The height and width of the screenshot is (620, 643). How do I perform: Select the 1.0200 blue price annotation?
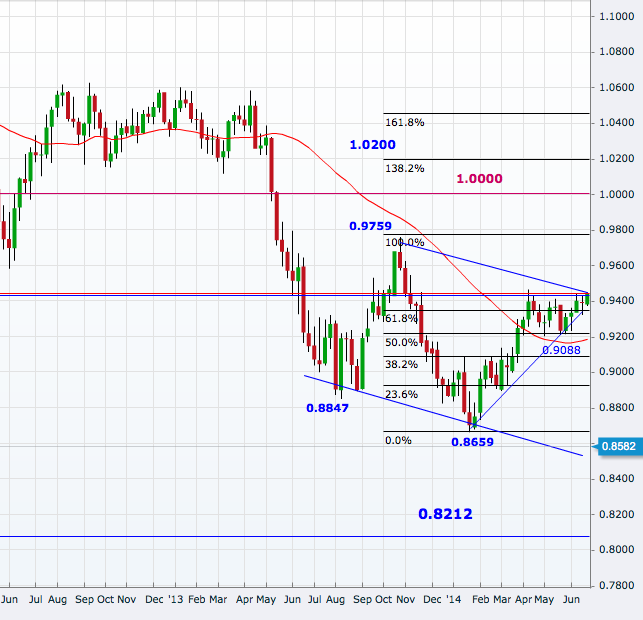pos(372,145)
